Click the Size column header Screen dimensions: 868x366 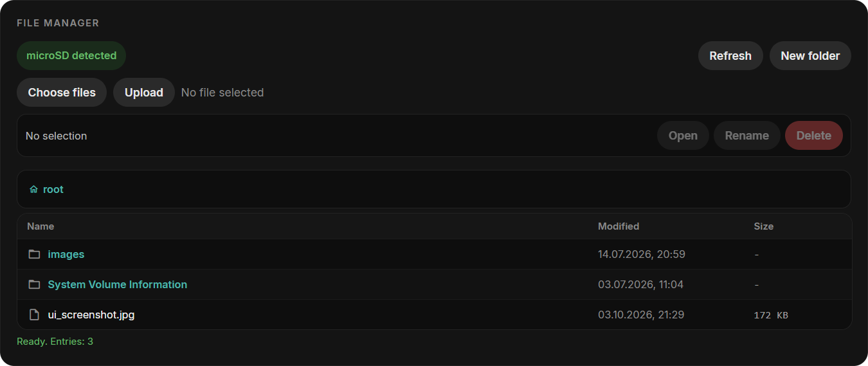(764, 226)
